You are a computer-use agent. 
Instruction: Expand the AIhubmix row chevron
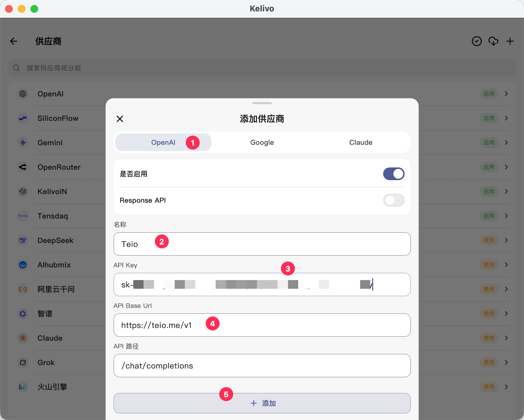[x=506, y=265]
